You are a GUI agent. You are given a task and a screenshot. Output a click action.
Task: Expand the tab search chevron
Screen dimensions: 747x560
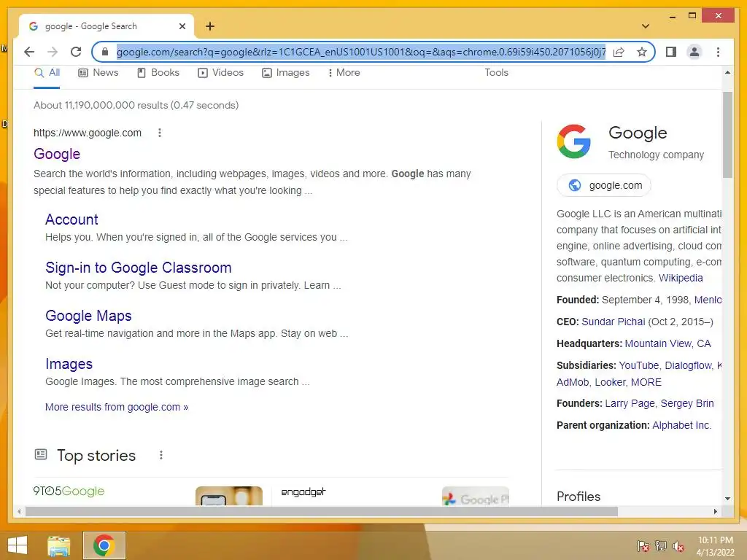(646, 26)
